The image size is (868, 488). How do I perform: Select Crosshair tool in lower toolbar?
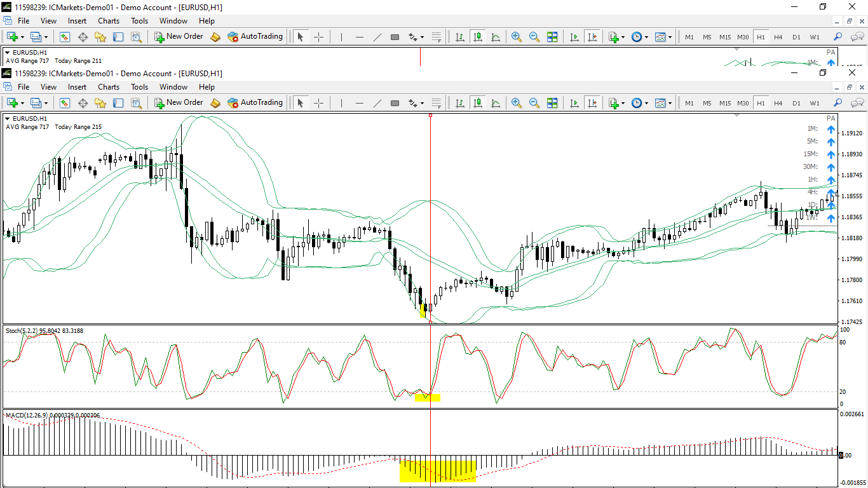pyautogui.click(x=318, y=103)
